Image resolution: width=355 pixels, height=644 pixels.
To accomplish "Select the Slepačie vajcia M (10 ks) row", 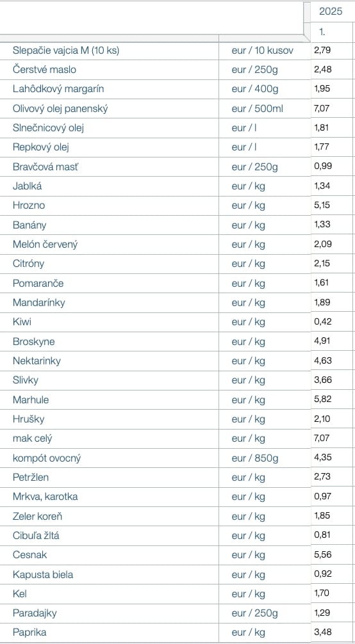I will [x=176, y=51].
